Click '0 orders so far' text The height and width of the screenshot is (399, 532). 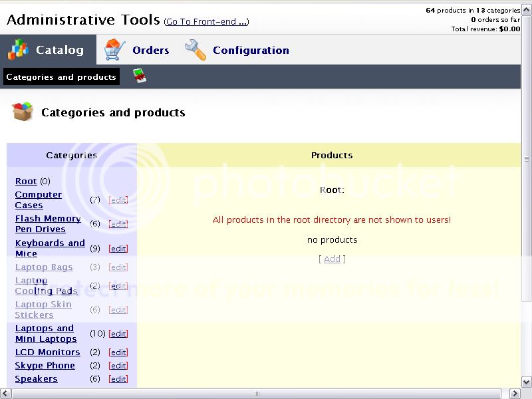pos(495,20)
